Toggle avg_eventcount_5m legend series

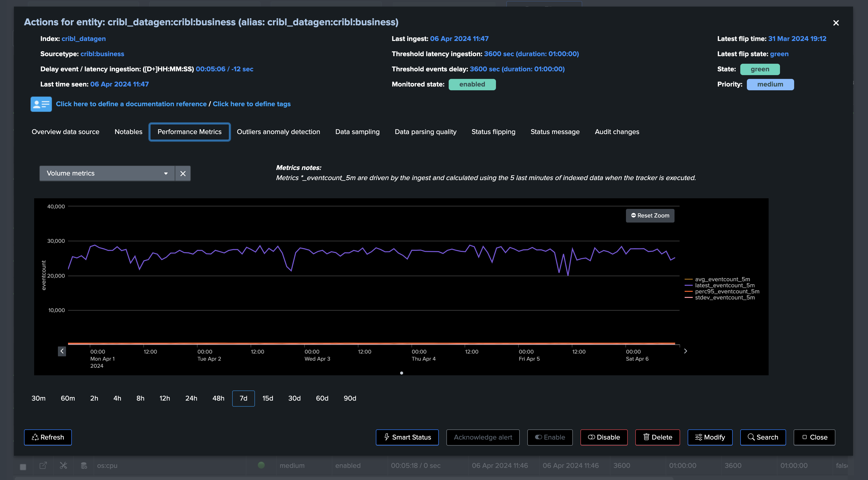718,279
